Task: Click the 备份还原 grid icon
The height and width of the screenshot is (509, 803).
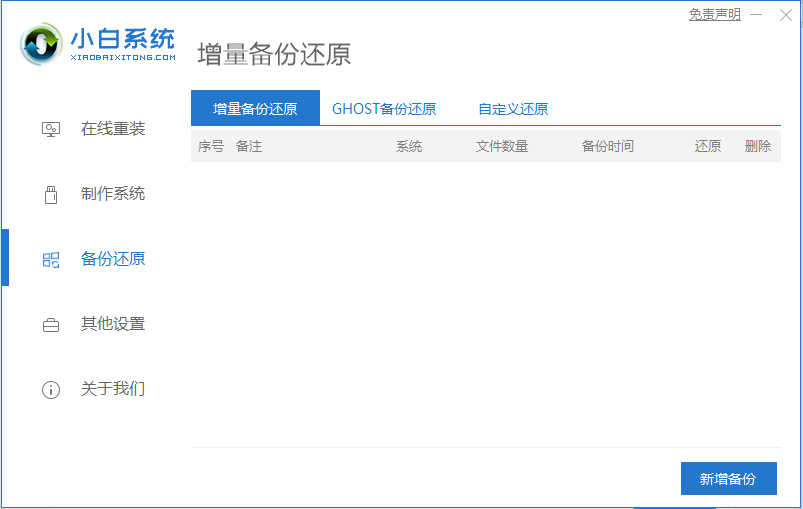Action: 51,260
